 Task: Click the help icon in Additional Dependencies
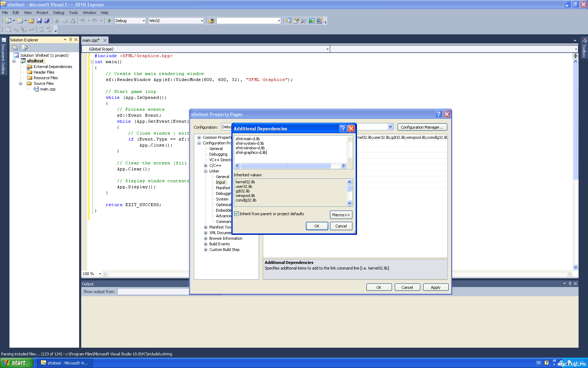(343, 129)
